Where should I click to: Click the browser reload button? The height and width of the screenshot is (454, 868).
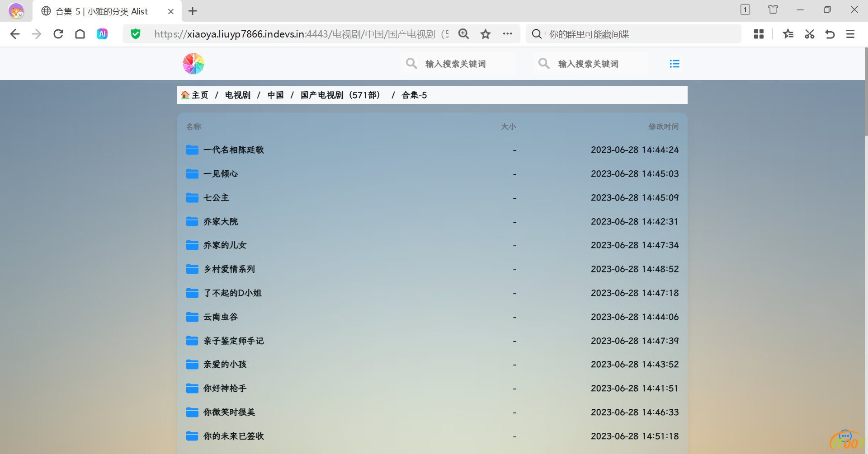tap(58, 34)
